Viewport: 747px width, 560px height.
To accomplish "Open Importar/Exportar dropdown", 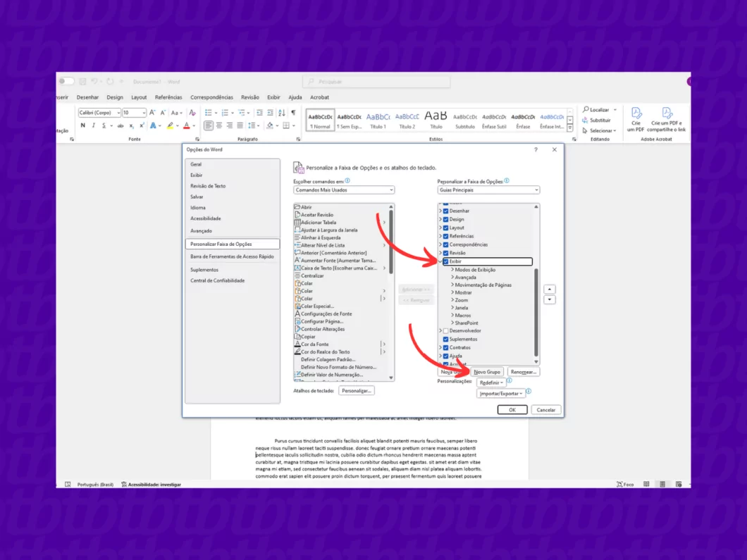I will coord(501,394).
